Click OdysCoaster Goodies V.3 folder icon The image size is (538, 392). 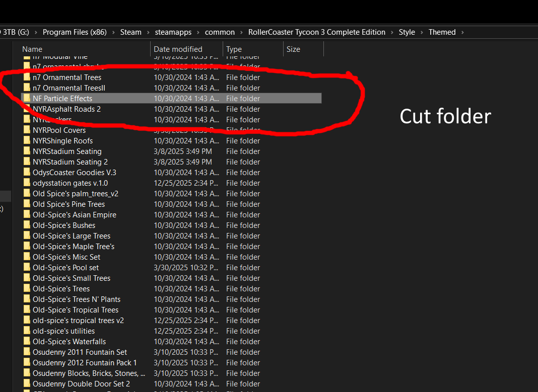[27, 173]
